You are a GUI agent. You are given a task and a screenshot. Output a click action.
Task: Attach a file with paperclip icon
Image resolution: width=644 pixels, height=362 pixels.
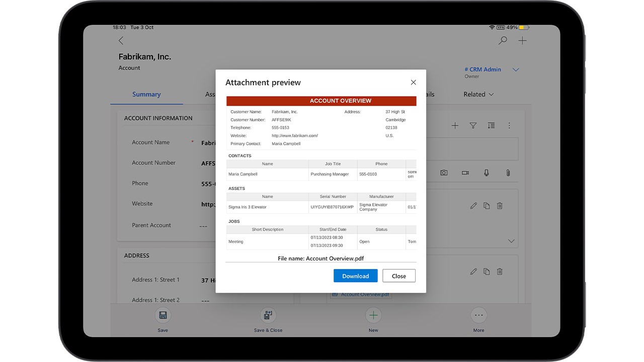(x=508, y=173)
